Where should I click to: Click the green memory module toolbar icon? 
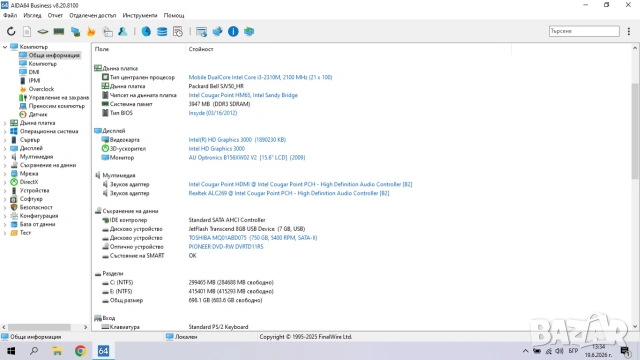point(59,31)
